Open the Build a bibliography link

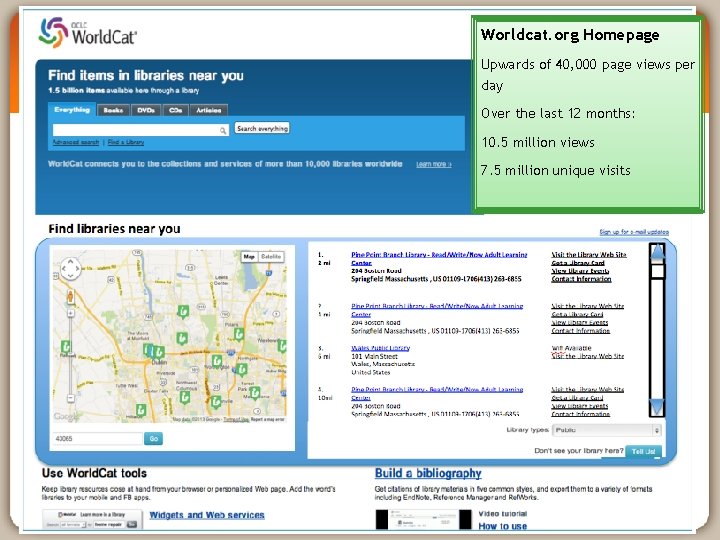[x=428, y=473]
